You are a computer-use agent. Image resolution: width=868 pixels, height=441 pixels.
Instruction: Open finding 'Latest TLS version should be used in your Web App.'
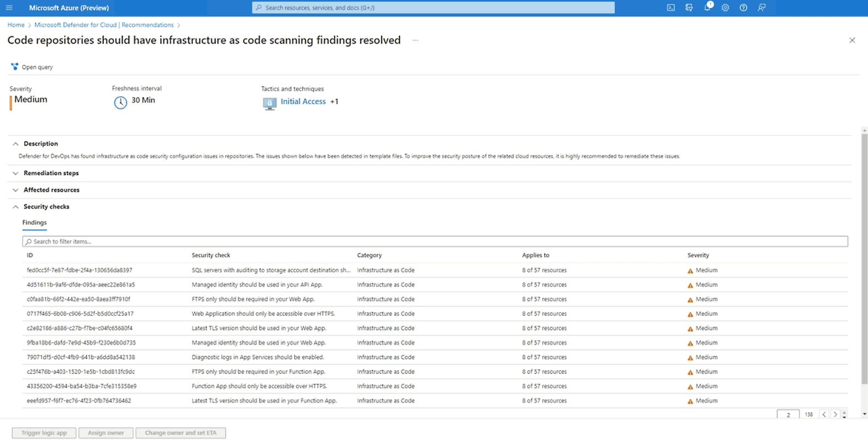point(435,328)
